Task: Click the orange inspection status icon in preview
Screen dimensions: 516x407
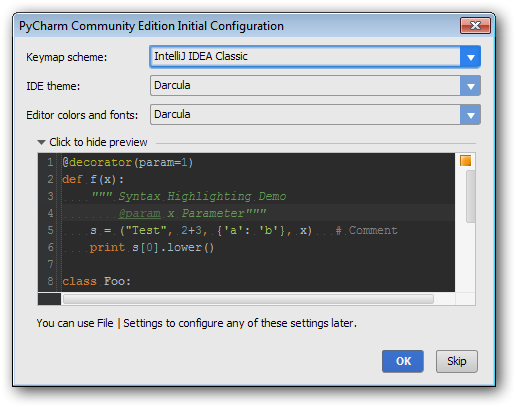Action: pos(465,161)
